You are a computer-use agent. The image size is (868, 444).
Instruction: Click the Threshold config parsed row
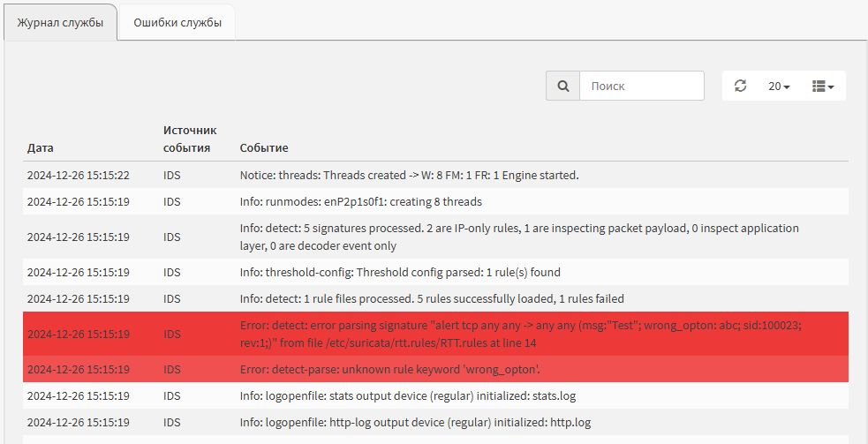coord(435,273)
